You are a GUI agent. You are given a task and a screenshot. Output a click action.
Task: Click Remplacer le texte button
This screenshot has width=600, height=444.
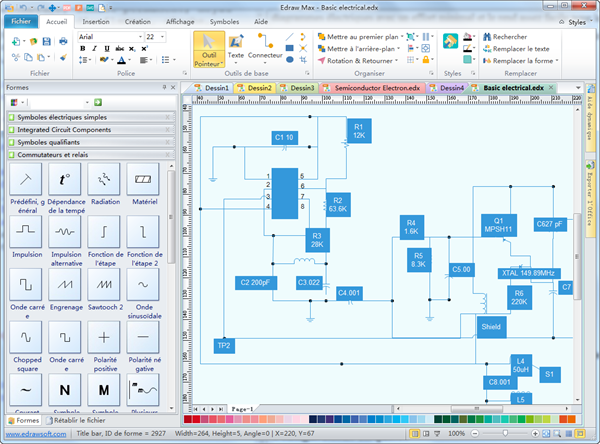tap(516, 49)
